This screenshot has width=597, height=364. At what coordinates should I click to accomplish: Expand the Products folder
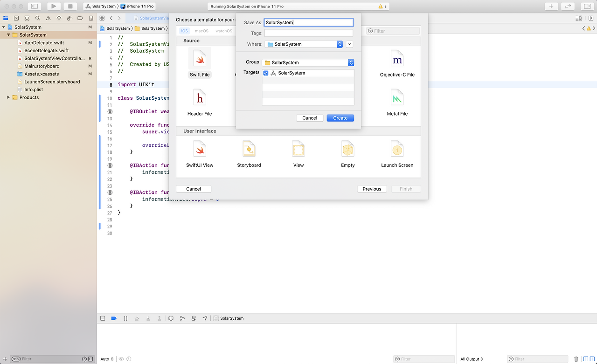point(8,97)
